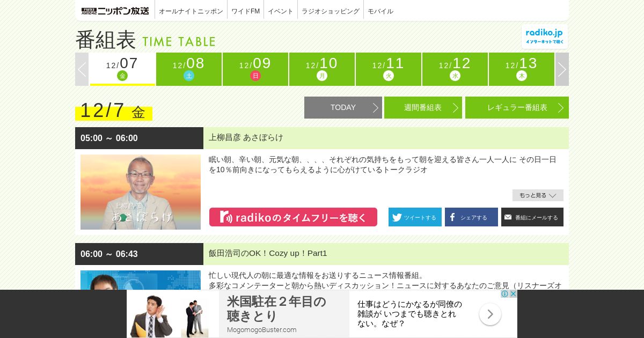
Task: Open 上柳昌彦 あさぼらけ program title
Action: tap(246, 137)
